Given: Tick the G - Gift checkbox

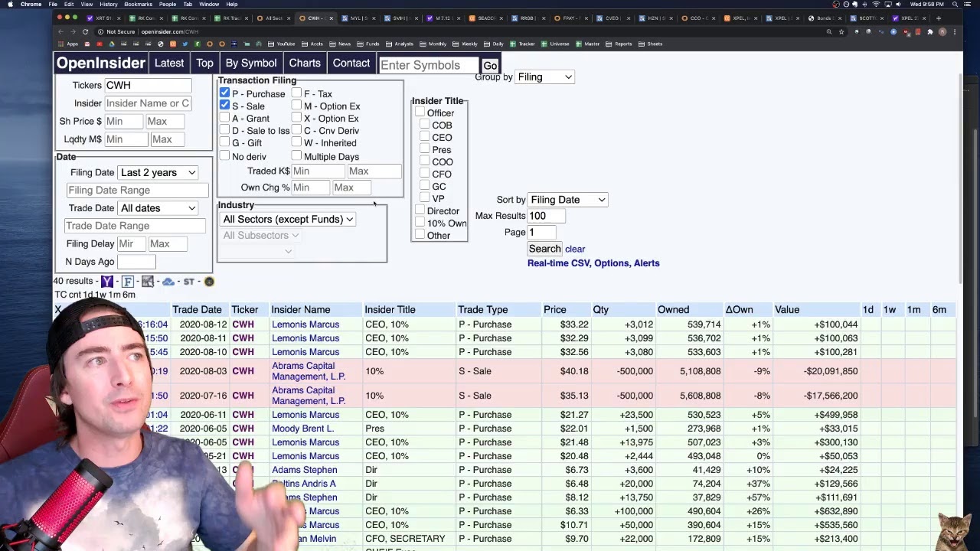Looking at the screenshot, I should (x=224, y=142).
